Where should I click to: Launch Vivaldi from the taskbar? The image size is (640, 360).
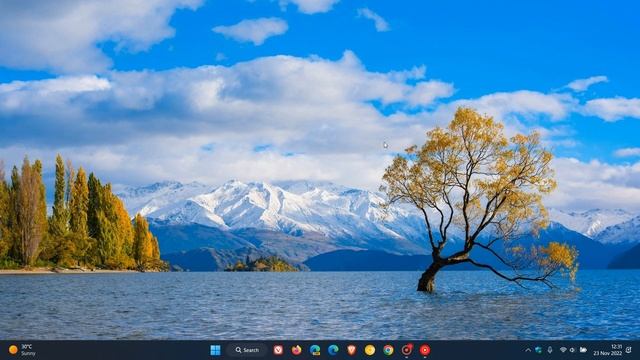[x=278, y=350]
